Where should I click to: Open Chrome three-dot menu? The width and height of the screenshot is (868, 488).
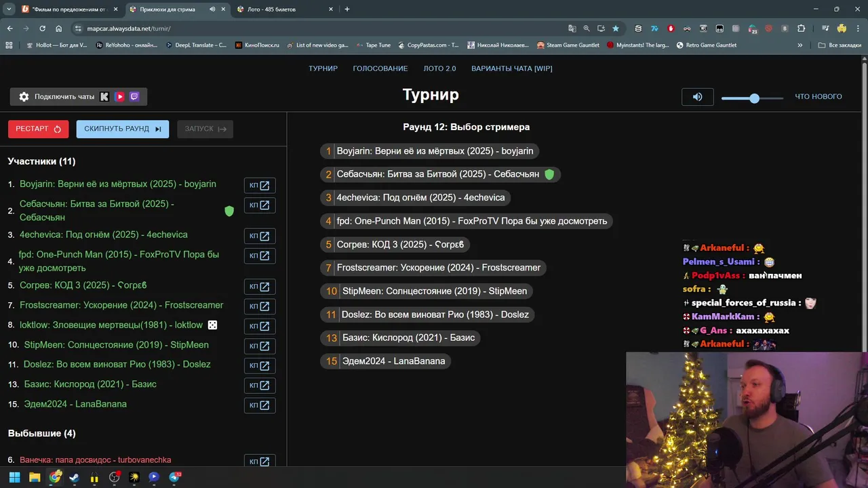[858, 28]
